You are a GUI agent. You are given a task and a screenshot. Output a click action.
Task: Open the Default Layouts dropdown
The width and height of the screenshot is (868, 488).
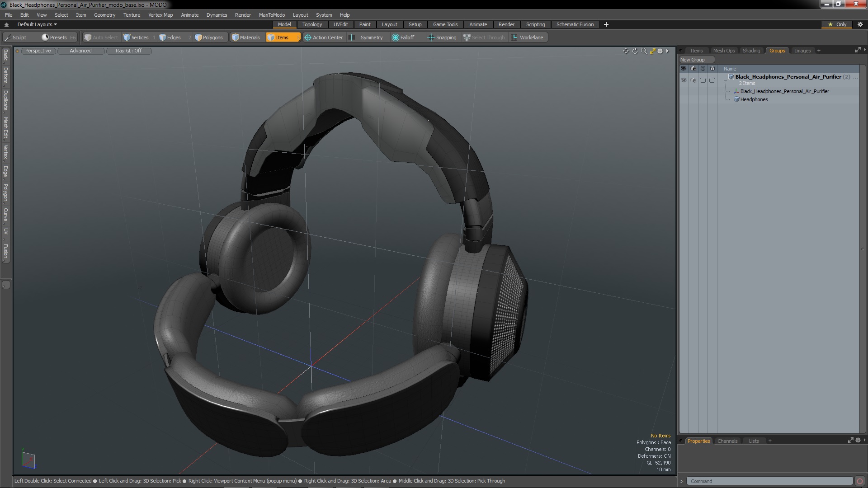point(37,24)
